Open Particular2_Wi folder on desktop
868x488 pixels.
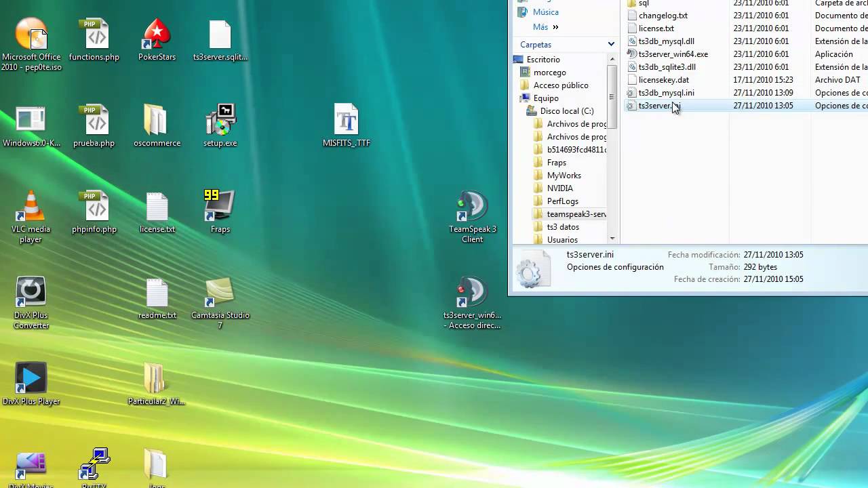click(157, 385)
